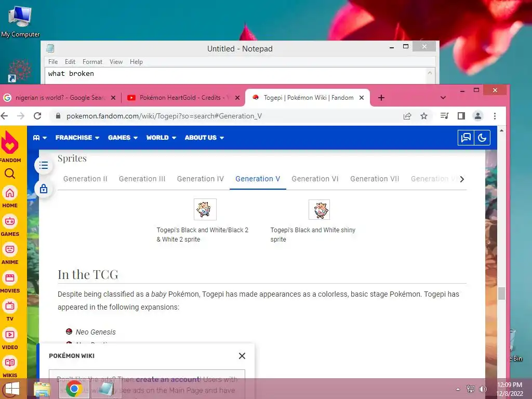Image resolution: width=532 pixels, height=399 pixels.
Task: Open the Windows Start button
Action: (x=12, y=389)
